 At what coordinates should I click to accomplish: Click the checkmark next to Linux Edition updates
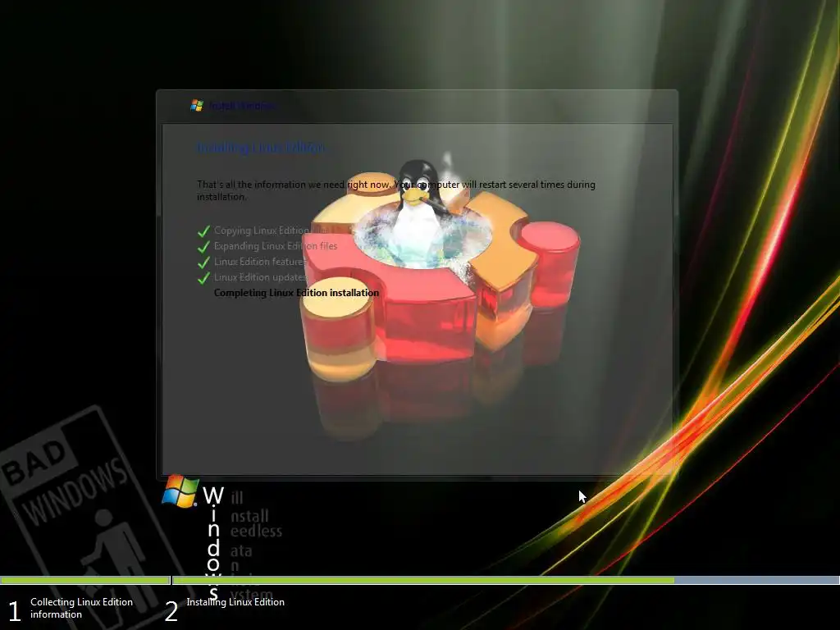203,277
